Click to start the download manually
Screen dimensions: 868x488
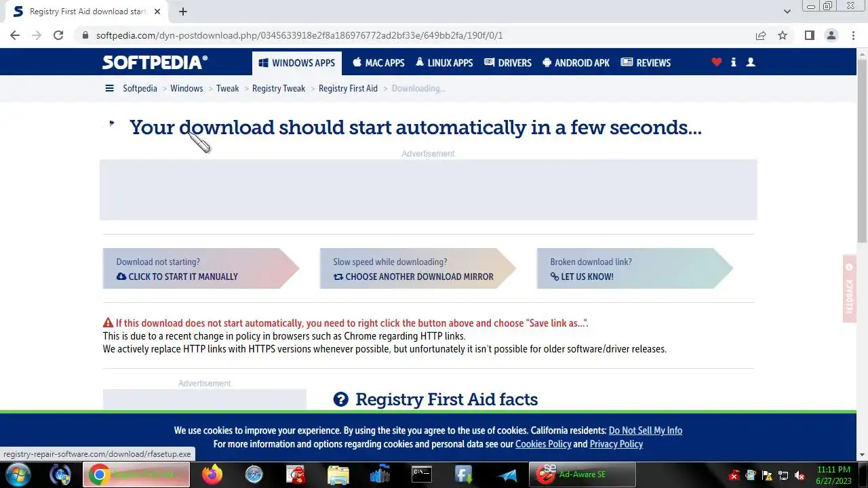(x=201, y=268)
